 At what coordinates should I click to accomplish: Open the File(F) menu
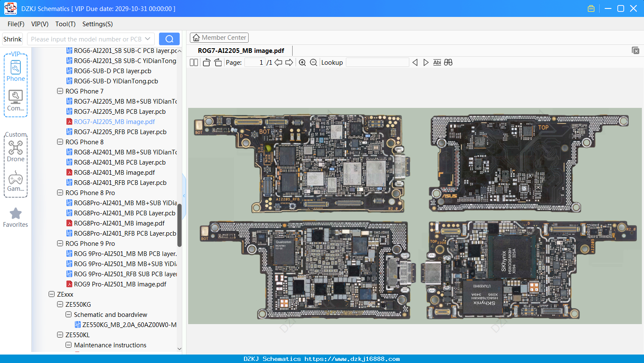[16, 24]
